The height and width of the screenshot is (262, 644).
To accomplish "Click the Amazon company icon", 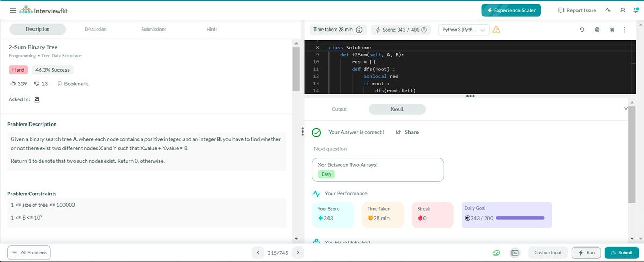I will click(37, 100).
